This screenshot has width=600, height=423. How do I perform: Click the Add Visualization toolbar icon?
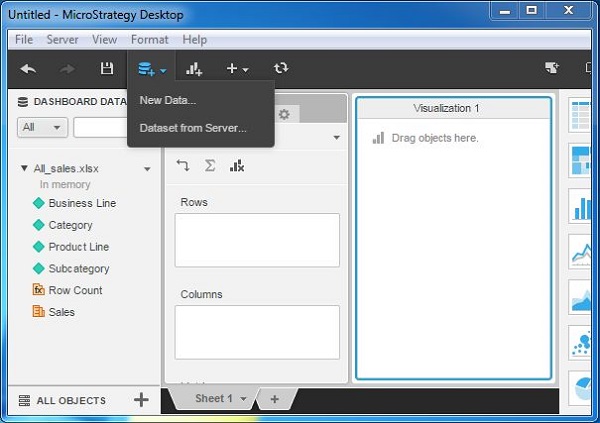click(x=194, y=68)
